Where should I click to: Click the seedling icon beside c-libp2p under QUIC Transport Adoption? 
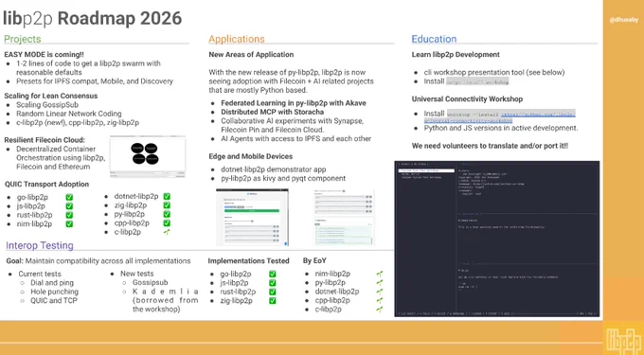(x=167, y=232)
